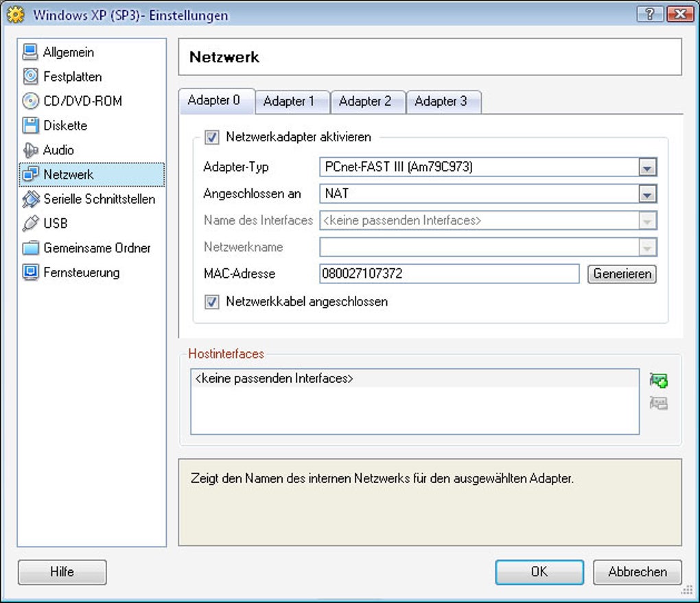Expand the Adapter-Typ dropdown
Screen dimensions: 700x603
point(647,167)
